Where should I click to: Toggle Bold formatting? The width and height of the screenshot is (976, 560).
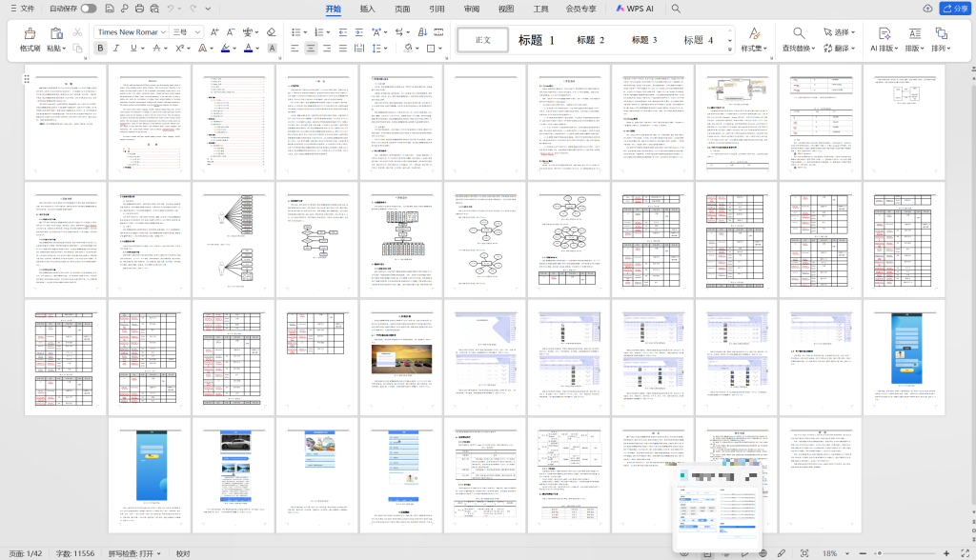click(100, 48)
